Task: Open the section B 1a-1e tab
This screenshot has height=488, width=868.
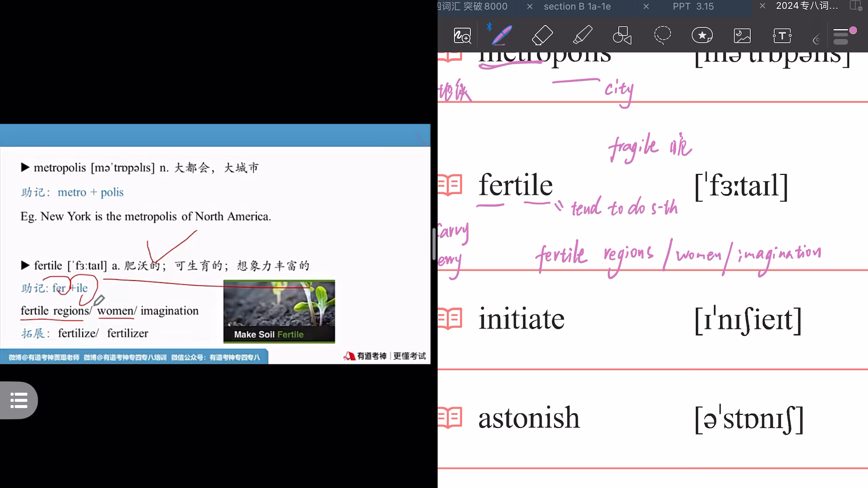Action: pos(577,7)
